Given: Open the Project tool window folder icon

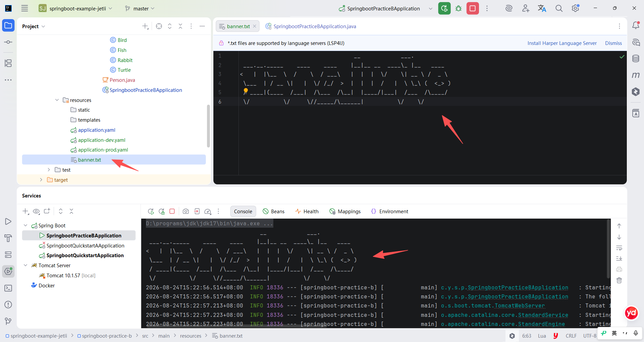Looking at the screenshot, I should [x=8, y=25].
